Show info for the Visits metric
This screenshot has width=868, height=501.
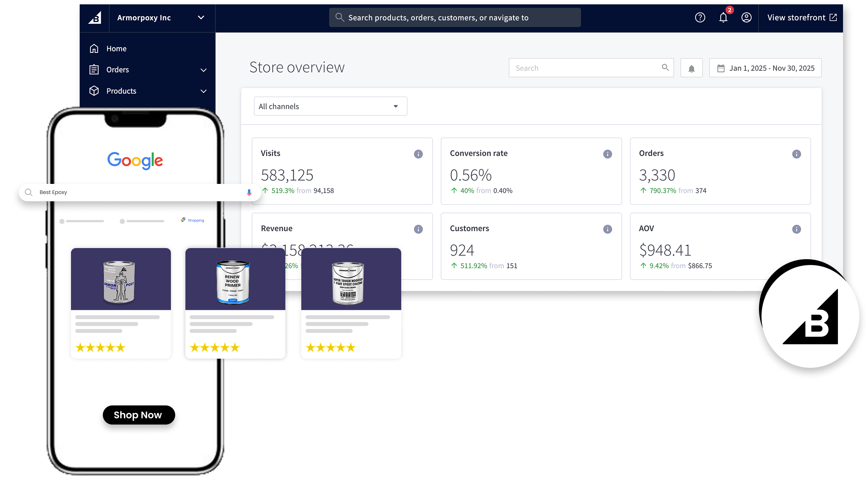418,154
